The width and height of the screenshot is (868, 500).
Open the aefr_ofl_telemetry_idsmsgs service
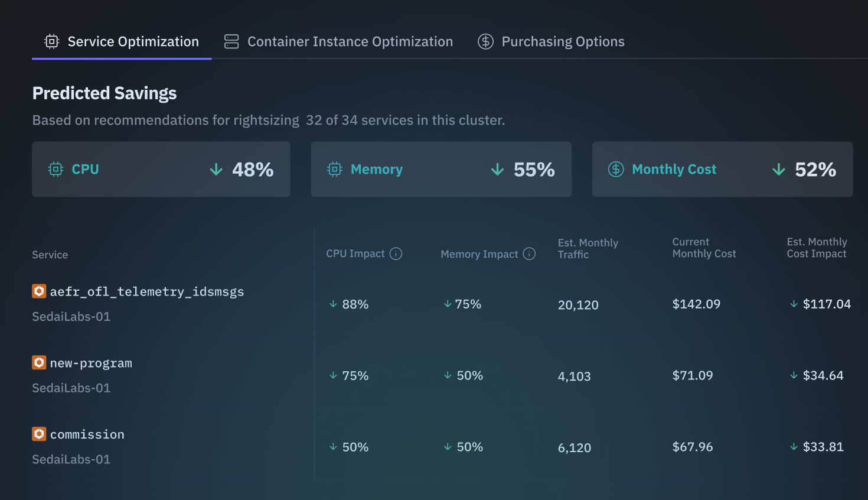tap(147, 291)
